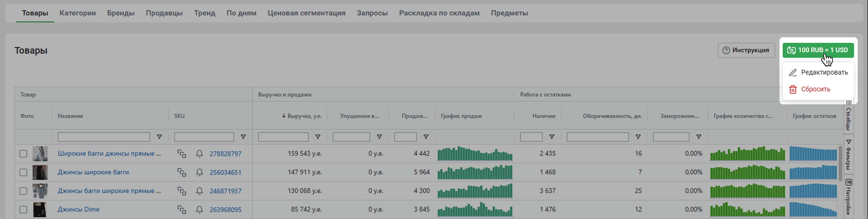
Task: Click sales chart for SKU 278828797
Action: pos(475,154)
